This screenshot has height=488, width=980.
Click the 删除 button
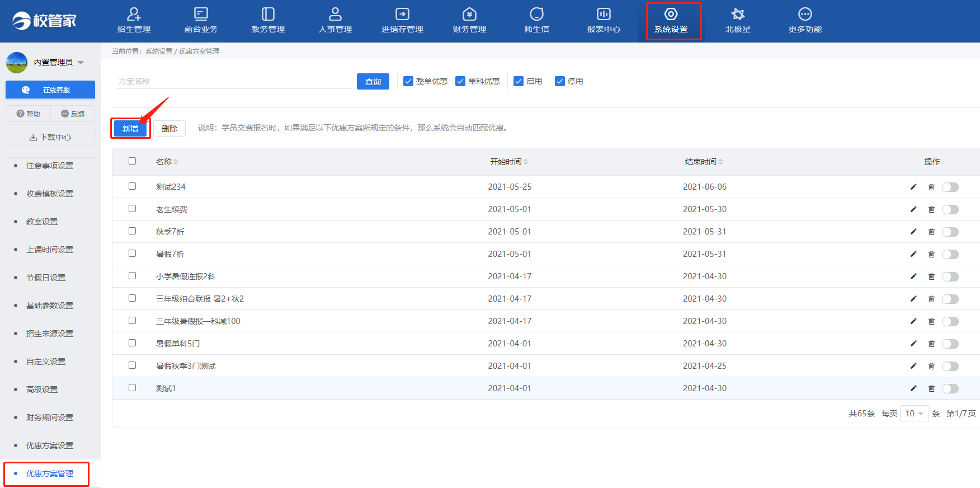point(169,129)
